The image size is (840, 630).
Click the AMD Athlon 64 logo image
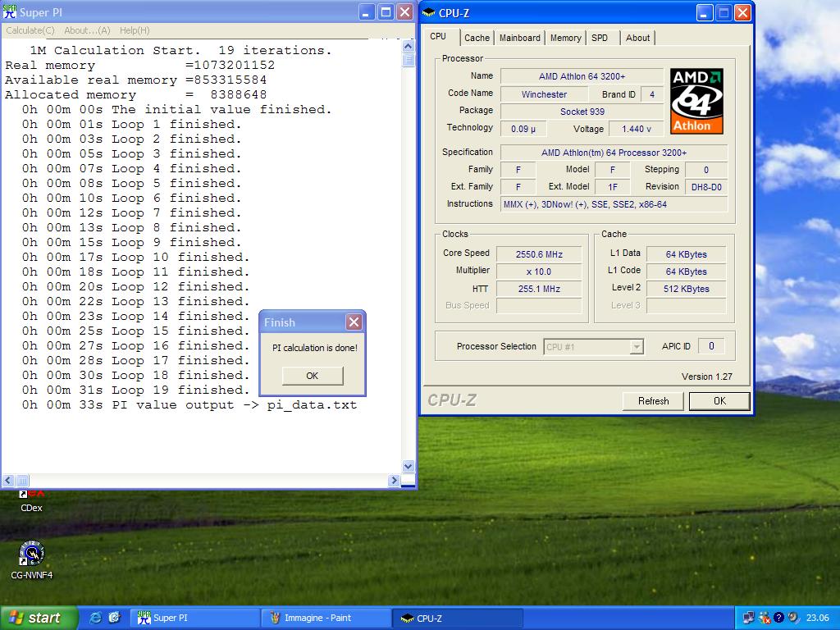(697, 101)
